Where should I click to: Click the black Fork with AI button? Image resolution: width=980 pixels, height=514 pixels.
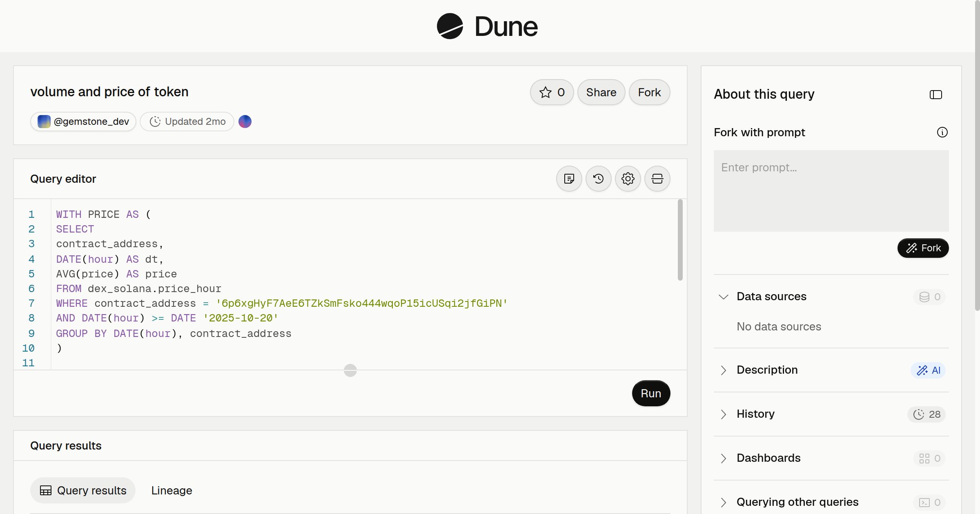pos(923,248)
